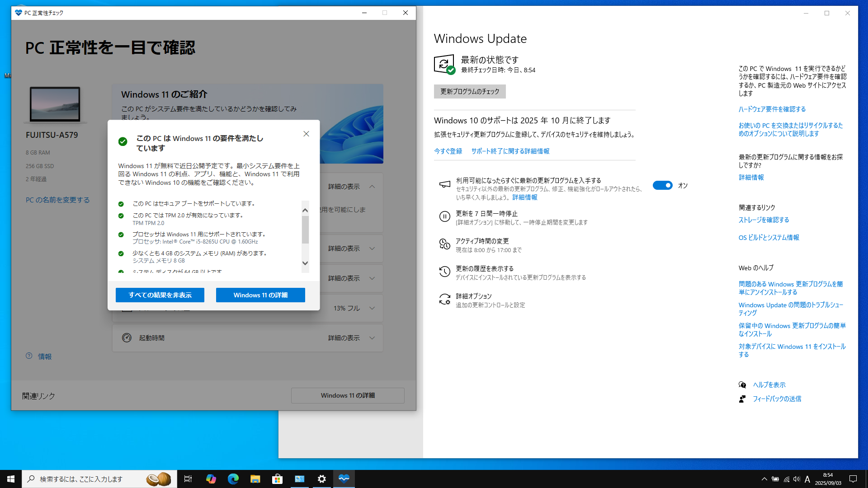Show hidden system tray icons
868x488 pixels.
coord(764,479)
